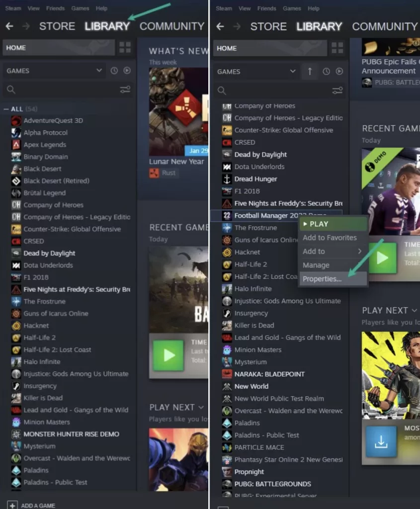Screen dimensions: 420x509
Task: Click PLAY in the context menu
Action: point(334,224)
